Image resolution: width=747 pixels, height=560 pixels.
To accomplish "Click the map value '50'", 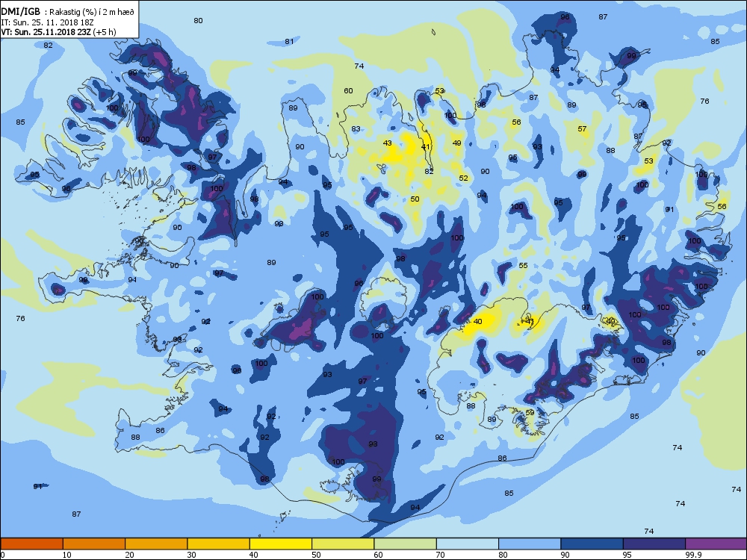I will pyautogui.click(x=415, y=199).
